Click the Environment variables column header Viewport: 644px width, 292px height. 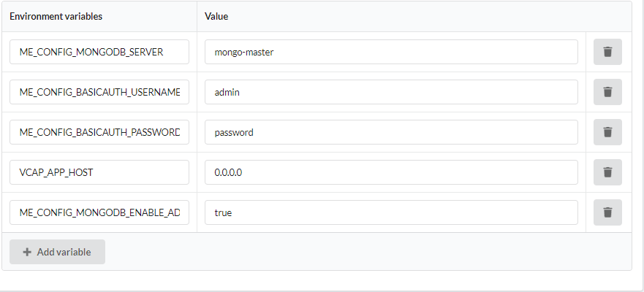56,16
